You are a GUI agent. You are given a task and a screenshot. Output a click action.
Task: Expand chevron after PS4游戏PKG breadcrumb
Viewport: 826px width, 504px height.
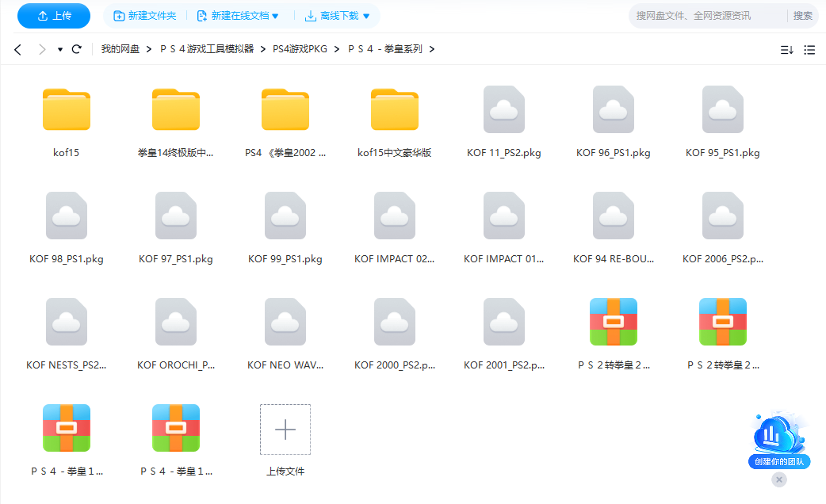337,49
